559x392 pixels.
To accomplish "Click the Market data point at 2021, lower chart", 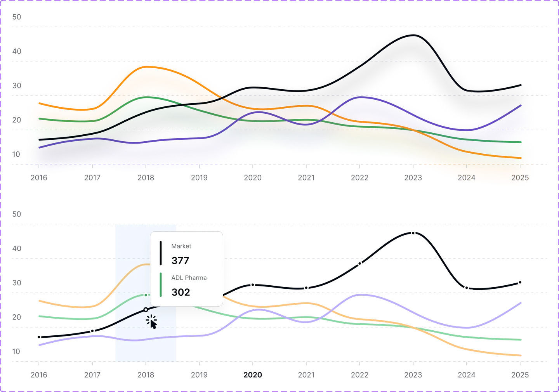I will point(306,288).
